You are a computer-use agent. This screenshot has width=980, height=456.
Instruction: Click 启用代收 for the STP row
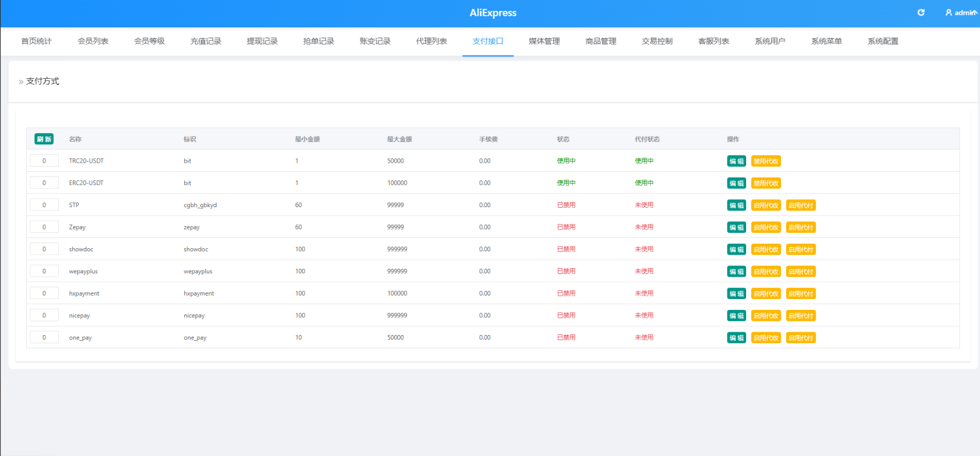pos(766,205)
